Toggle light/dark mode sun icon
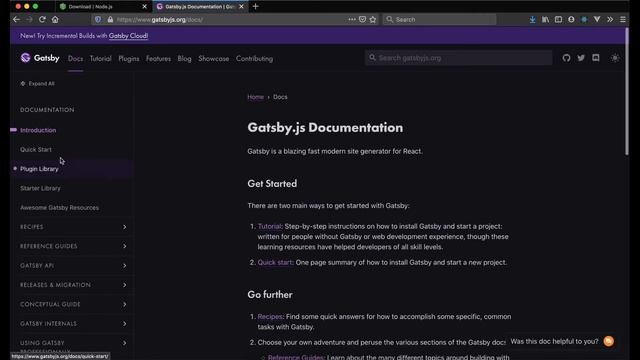640x360 pixels. [615, 58]
